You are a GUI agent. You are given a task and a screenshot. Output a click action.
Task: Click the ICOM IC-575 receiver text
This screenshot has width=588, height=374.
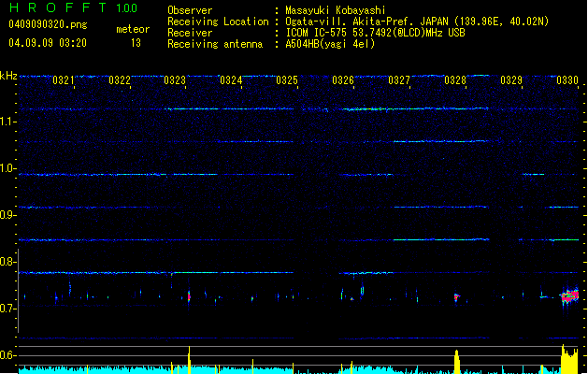[375, 33]
